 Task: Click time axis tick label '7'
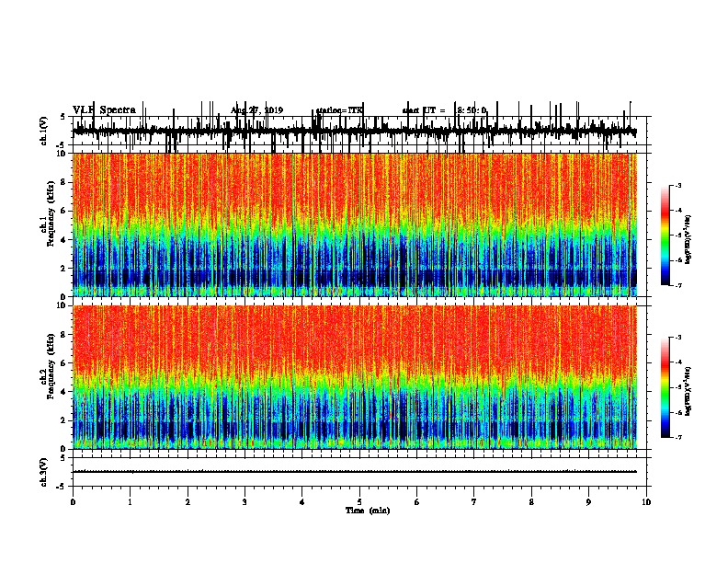click(x=474, y=502)
